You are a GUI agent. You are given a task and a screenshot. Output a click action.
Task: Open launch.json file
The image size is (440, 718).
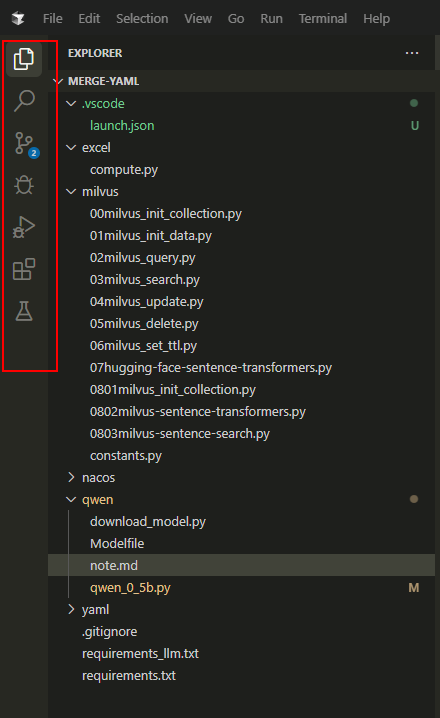(x=122, y=125)
